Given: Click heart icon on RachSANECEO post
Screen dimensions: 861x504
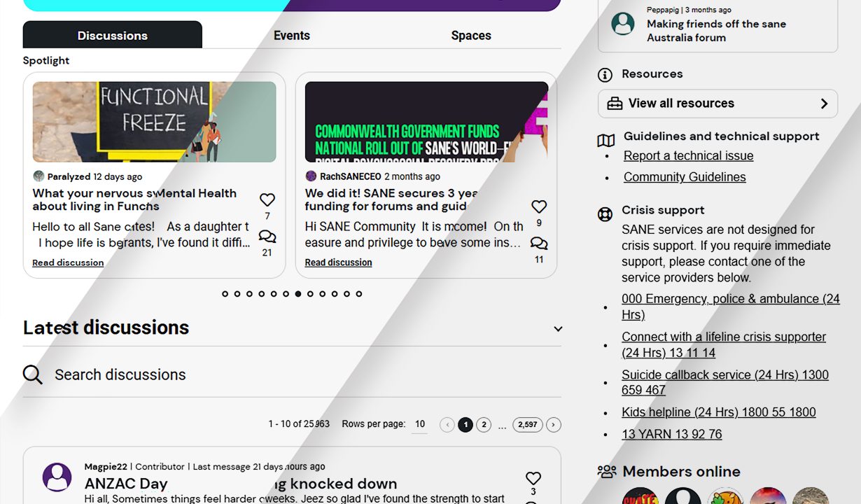Looking at the screenshot, I should click(x=538, y=206).
